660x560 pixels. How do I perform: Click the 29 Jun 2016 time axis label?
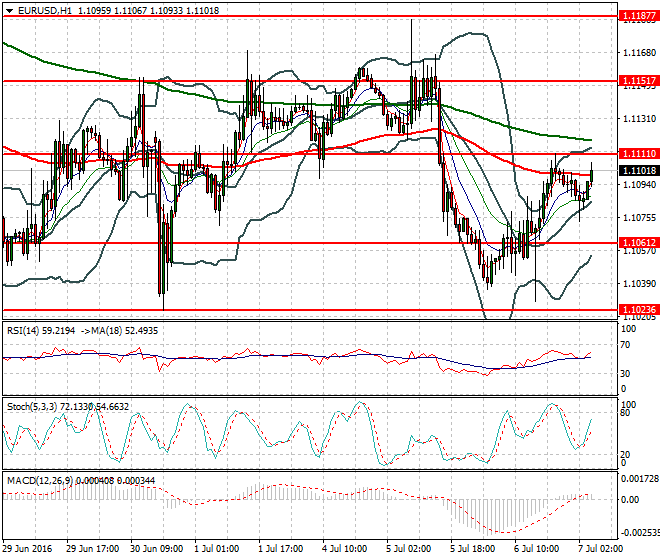[x=27, y=549]
